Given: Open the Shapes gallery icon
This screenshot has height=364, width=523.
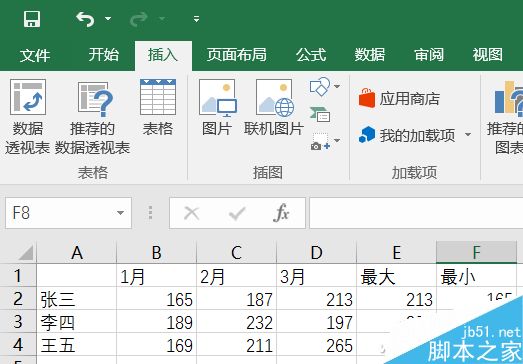Looking at the screenshot, I should pyautogui.click(x=320, y=87).
